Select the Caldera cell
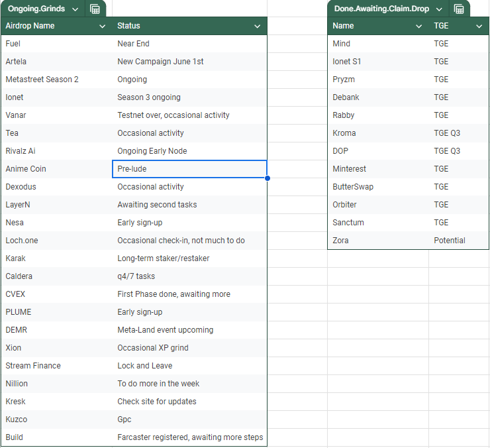Screen dimensions: 490x448 click(x=56, y=276)
